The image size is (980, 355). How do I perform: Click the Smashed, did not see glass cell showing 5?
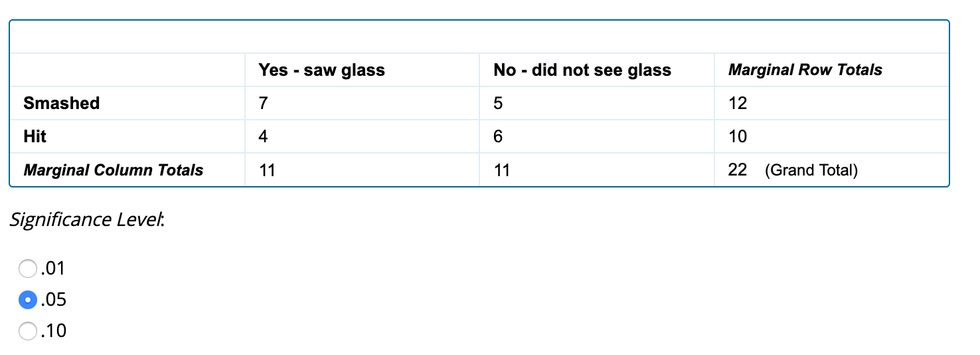point(499,103)
